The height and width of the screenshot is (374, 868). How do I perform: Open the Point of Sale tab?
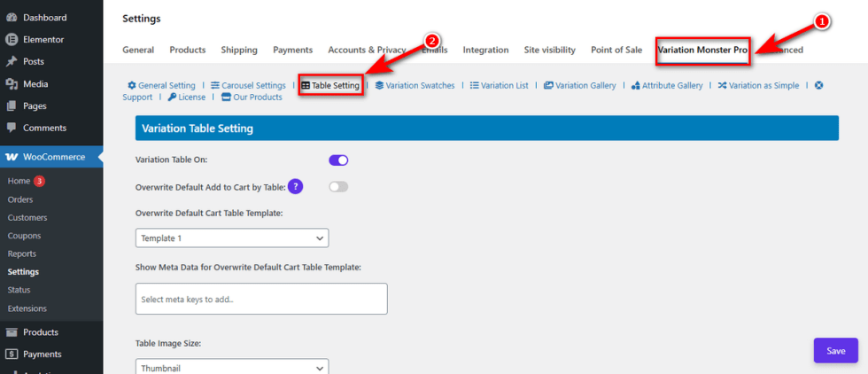[616, 50]
